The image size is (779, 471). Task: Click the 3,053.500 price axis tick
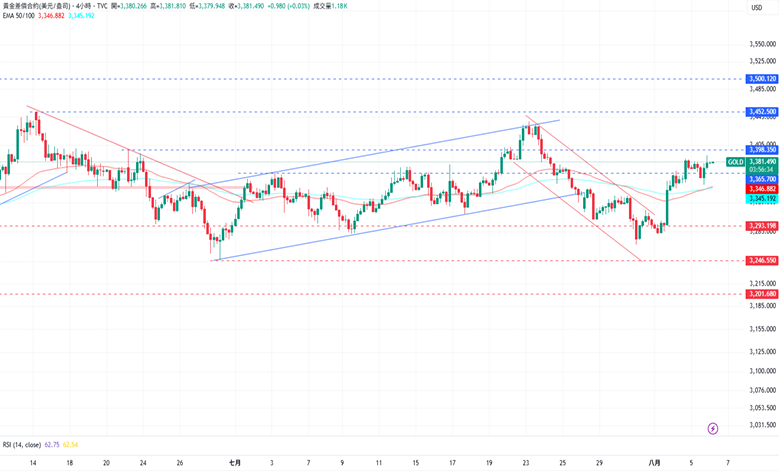click(x=763, y=408)
